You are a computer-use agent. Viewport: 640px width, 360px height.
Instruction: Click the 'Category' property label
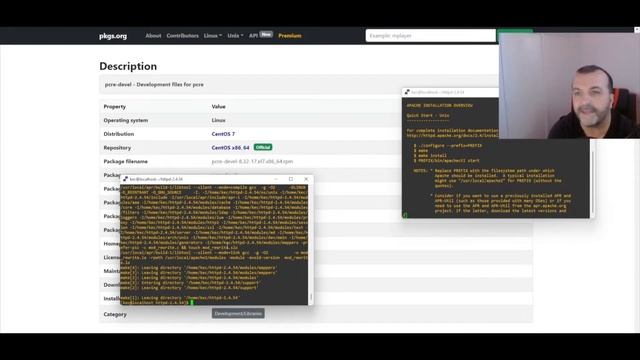pyautogui.click(x=115, y=314)
